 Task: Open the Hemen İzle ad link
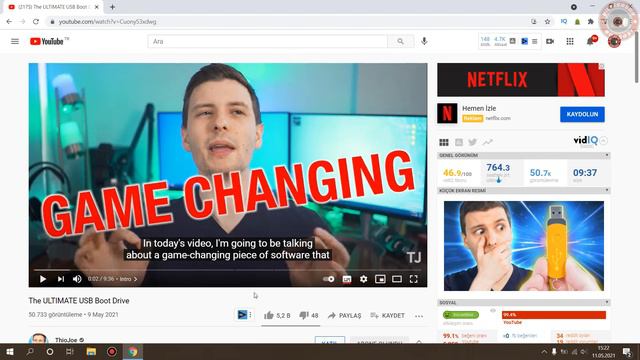coord(479,108)
